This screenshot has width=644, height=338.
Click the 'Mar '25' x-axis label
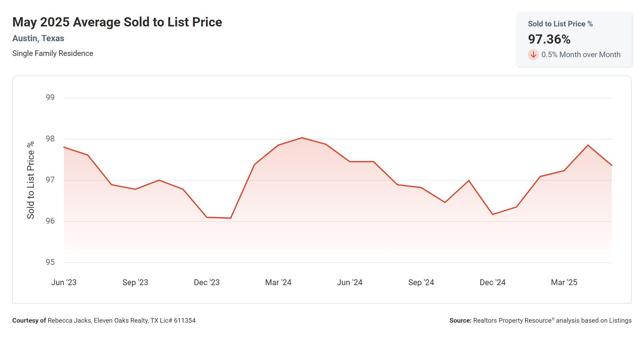pos(564,282)
